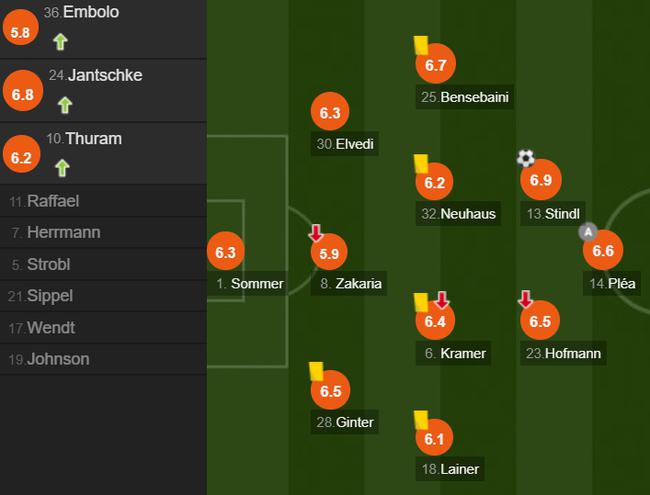Open the Kramer player name label
The width and height of the screenshot is (650, 495).
coord(454,353)
